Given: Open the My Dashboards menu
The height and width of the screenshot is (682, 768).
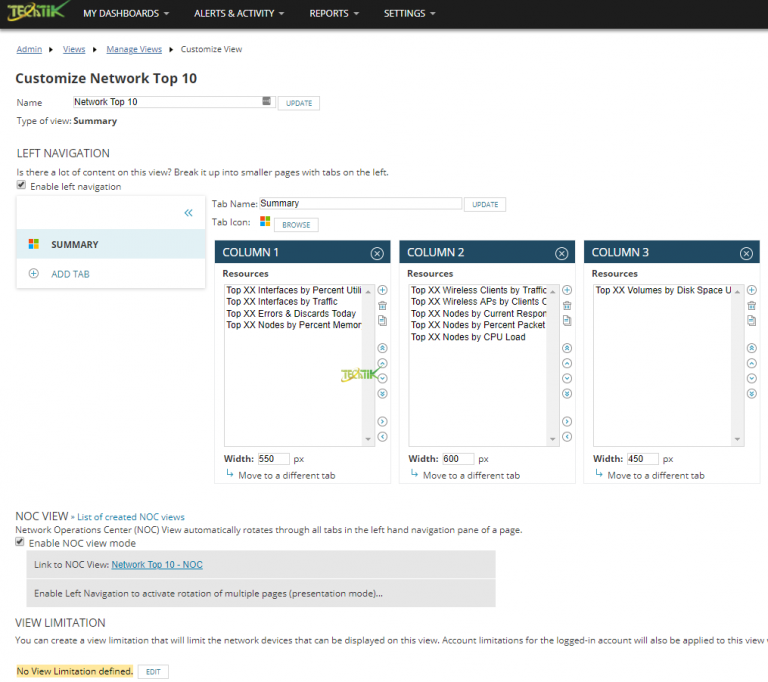Looking at the screenshot, I should point(125,14).
